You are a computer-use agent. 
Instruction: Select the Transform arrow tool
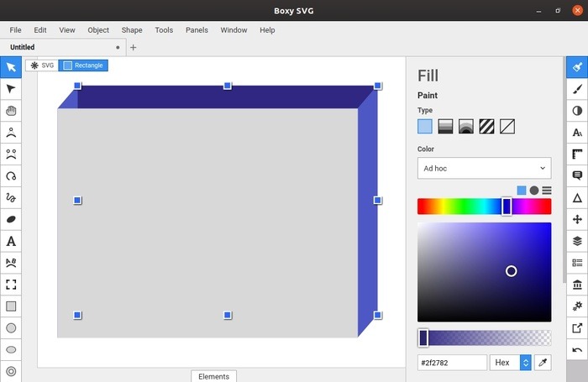pos(11,67)
